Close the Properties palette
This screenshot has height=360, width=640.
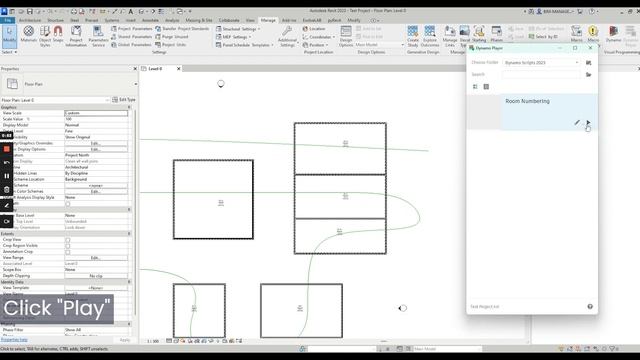135,69
